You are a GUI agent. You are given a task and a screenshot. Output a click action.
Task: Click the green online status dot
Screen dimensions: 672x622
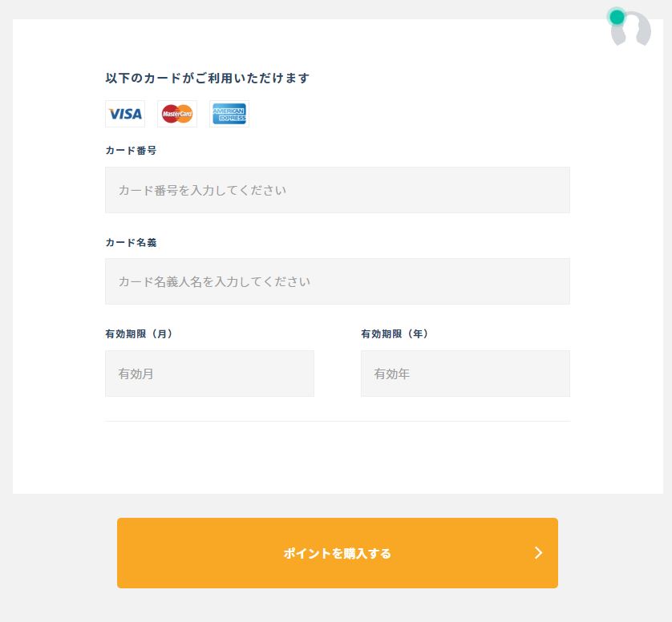tap(617, 17)
